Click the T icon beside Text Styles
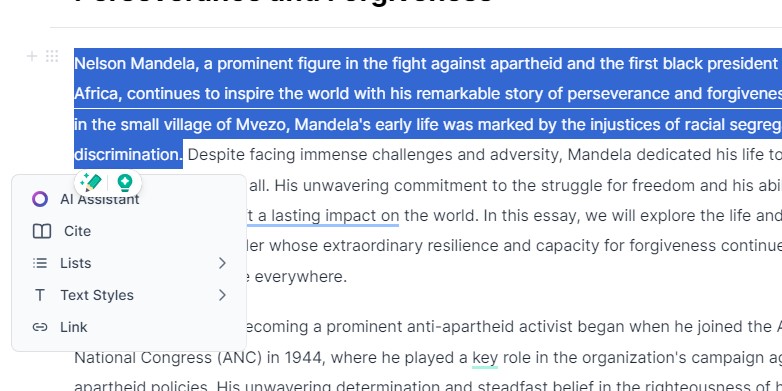782x391 pixels. tap(40, 295)
